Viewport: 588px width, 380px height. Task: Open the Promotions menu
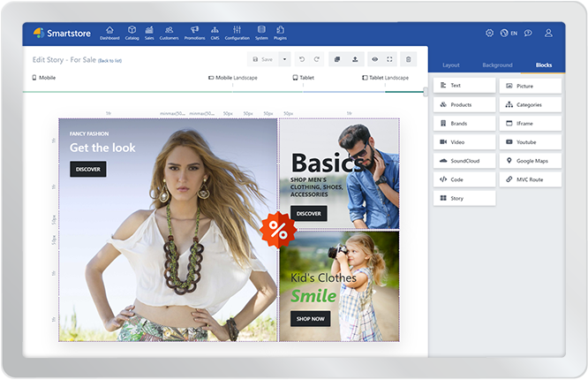[x=194, y=33]
